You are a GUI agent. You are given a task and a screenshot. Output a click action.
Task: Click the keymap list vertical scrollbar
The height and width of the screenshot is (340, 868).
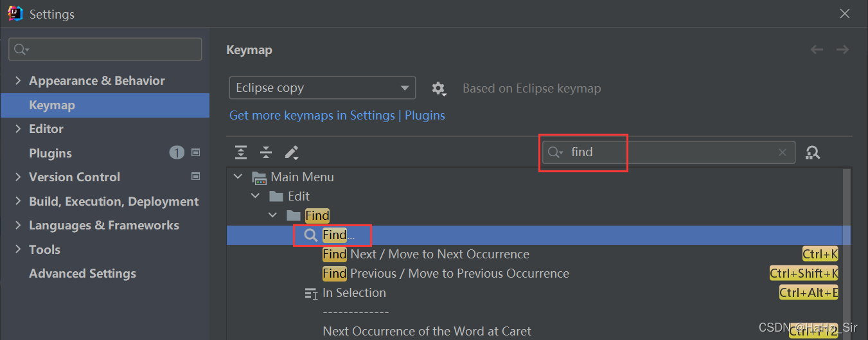click(847, 254)
